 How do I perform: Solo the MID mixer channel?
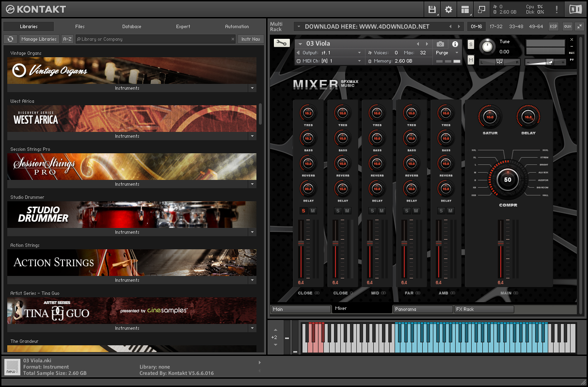[372, 210]
